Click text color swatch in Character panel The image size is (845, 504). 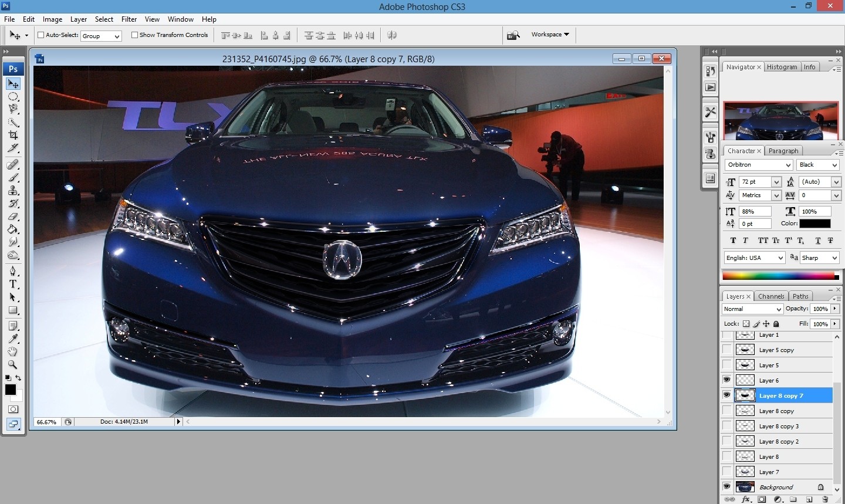point(815,224)
